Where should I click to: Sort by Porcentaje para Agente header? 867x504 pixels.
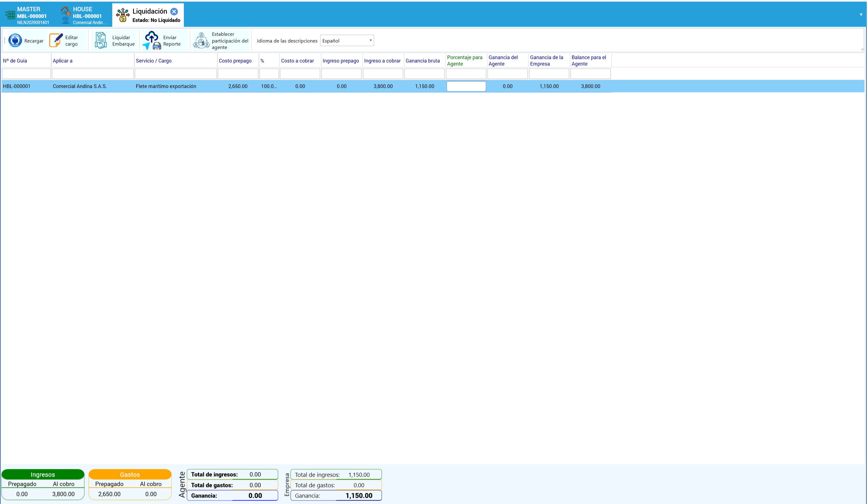(x=466, y=61)
